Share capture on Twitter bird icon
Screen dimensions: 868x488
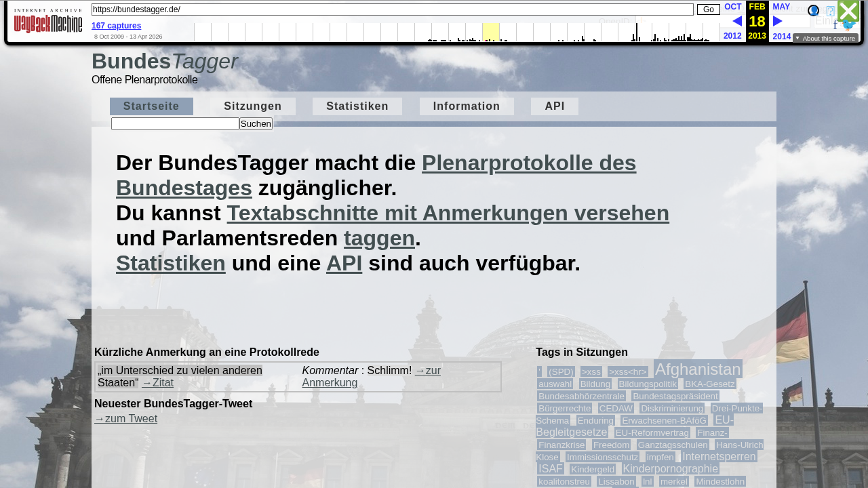tap(849, 26)
